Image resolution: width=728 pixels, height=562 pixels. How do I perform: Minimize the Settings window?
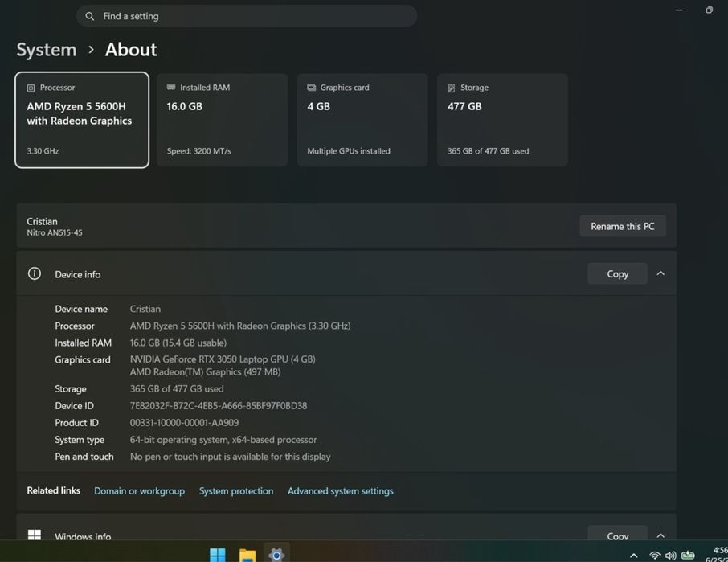tap(679, 10)
